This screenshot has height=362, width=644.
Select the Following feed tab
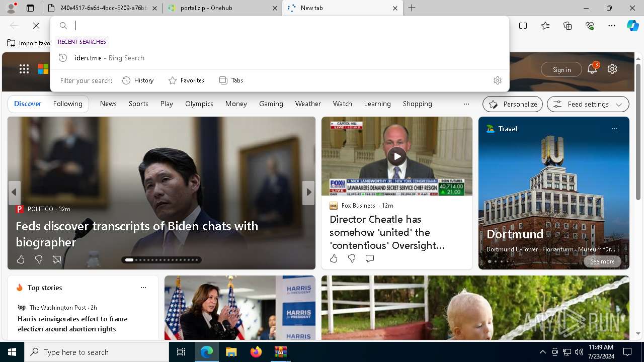[x=68, y=104]
